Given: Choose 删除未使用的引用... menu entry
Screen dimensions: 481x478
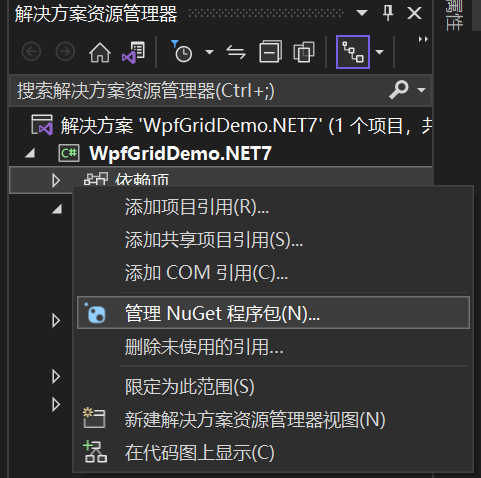Looking at the screenshot, I should (273, 347).
